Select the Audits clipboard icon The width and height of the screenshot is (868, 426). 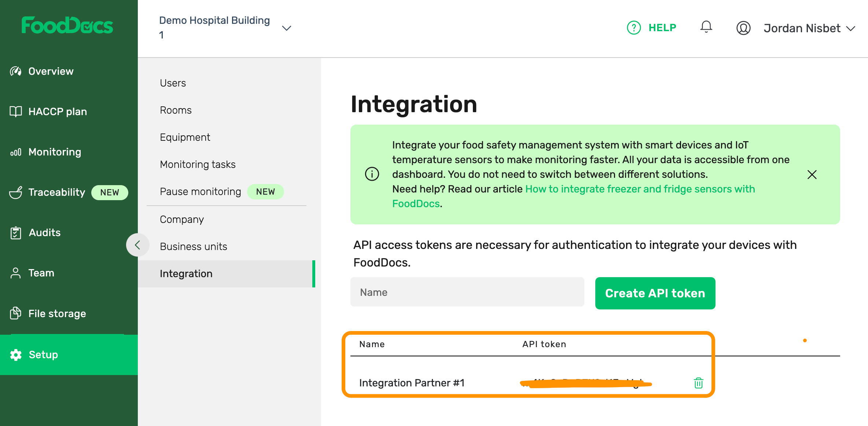(x=15, y=232)
